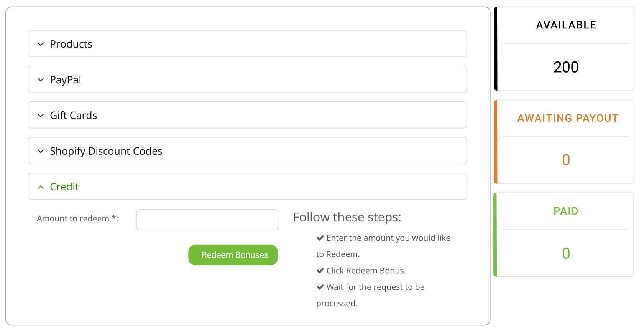644x332 pixels.
Task: Click the available balance value showing 200
Action: [x=566, y=67]
